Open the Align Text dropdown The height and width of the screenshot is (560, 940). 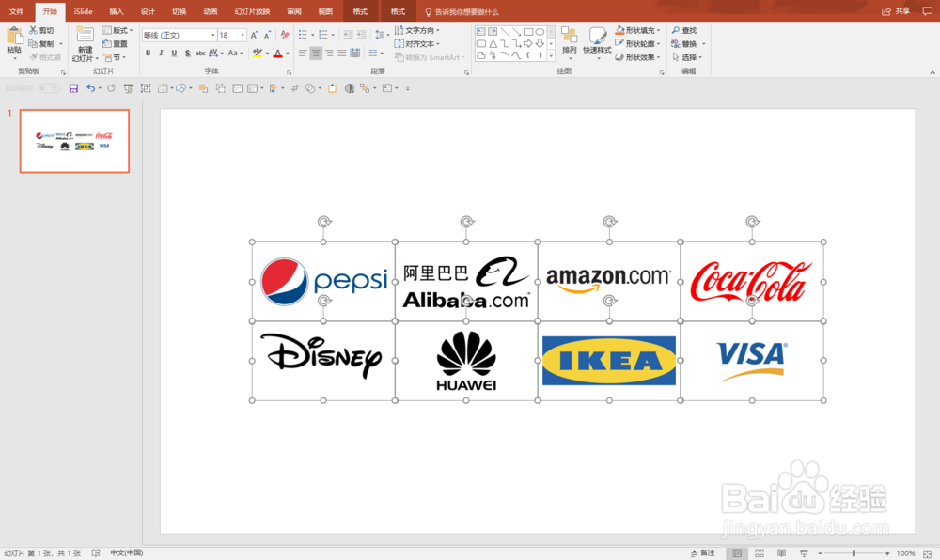(x=416, y=44)
